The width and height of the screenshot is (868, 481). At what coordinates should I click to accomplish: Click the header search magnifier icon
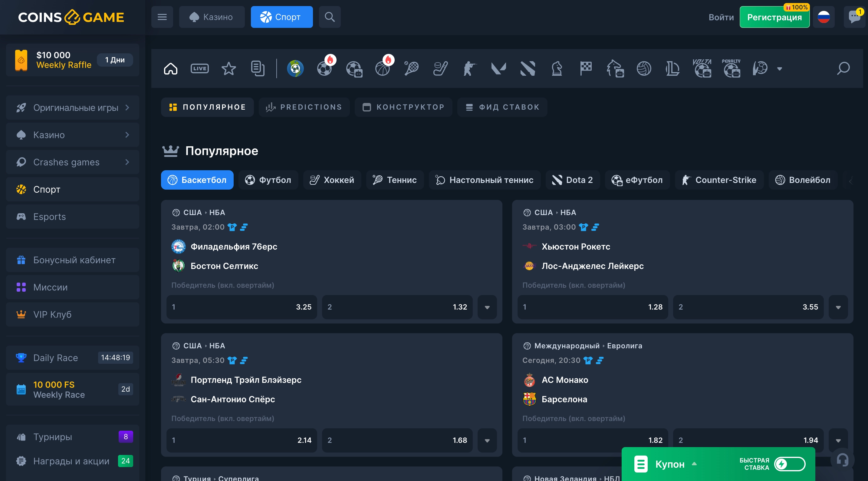point(330,17)
